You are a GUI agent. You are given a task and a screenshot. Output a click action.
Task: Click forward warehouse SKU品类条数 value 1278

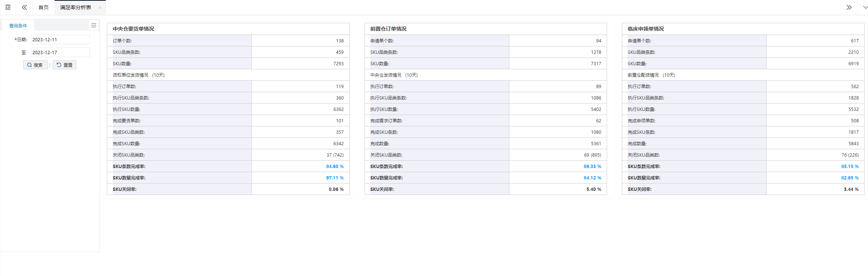[x=596, y=52]
